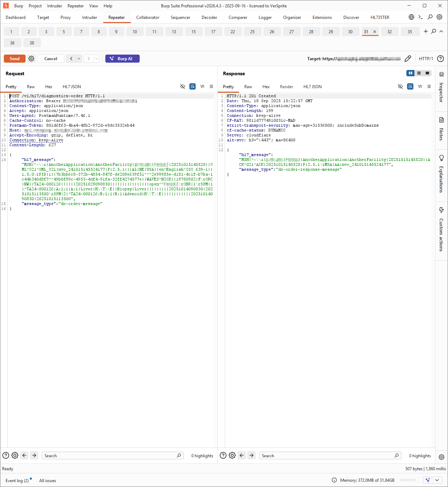Screen dimensions: 448x487
Task: Toggle non-printable characters in the Response viewer
Action: tap(420, 86)
